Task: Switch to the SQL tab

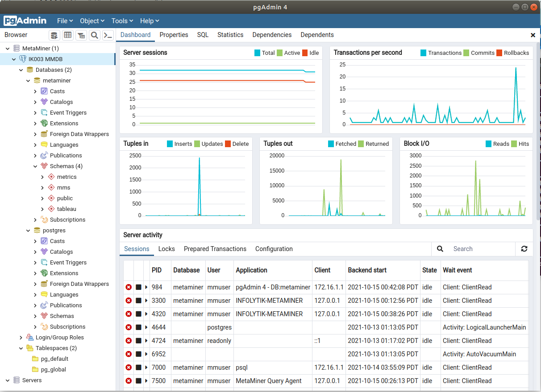Action: tap(203, 35)
